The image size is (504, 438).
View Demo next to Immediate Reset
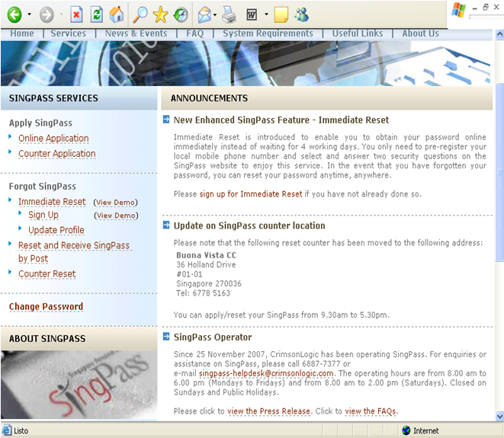tap(115, 203)
